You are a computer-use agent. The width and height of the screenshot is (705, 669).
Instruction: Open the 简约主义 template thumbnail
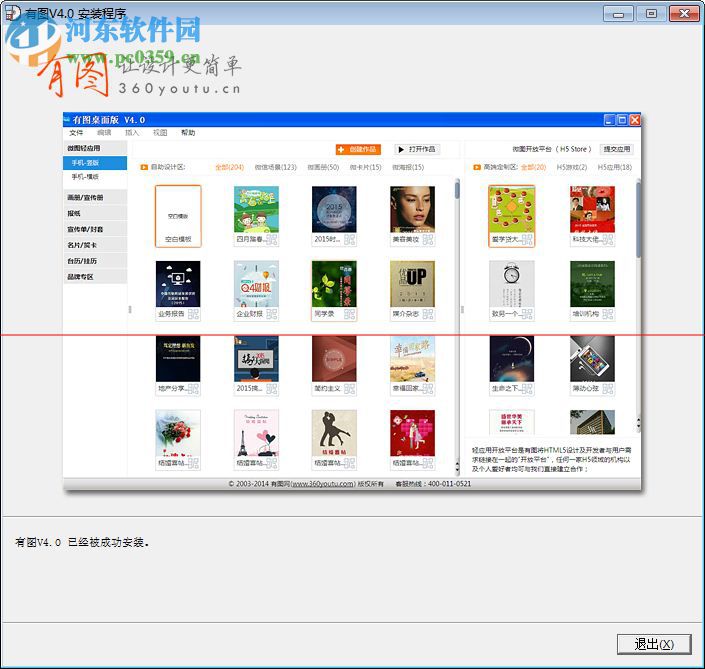coord(334,359)
